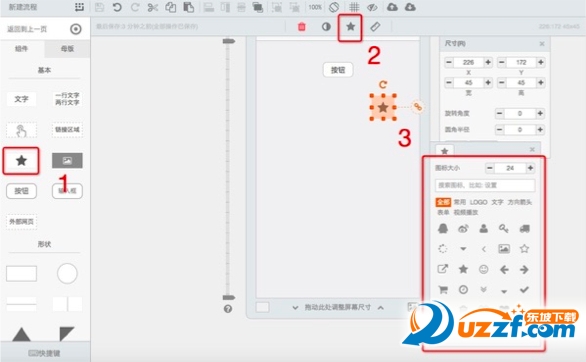Screen dimensions: 586x362
Task: Select the star icon component in left panel
Action: point(21,161)
